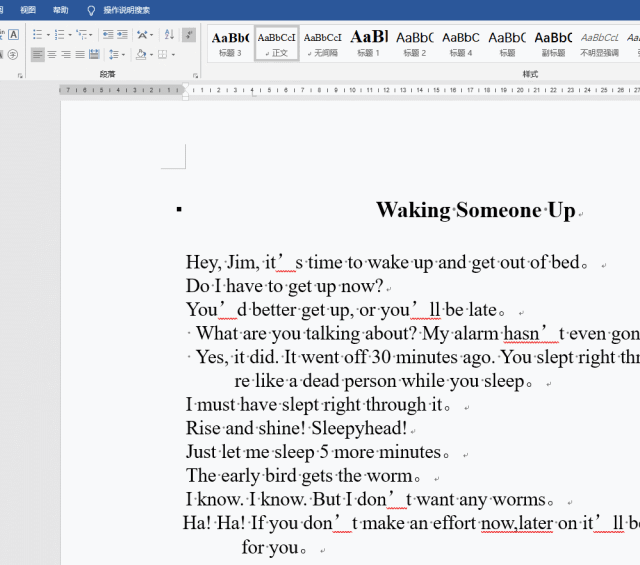Click the numbered list icon
Viewport: 640px width, 565px height.
coord(60,34)
